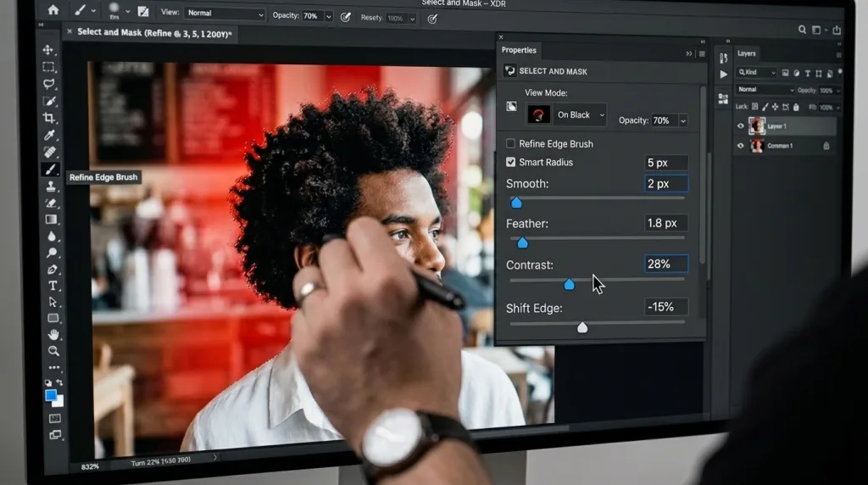
Task: Click the share icon in top right
Action: 837,30
